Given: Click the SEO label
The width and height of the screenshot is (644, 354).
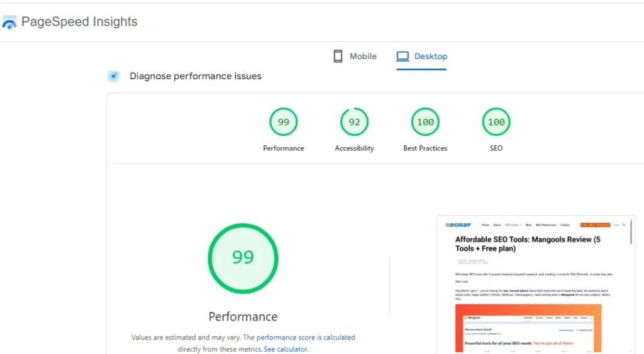Looking at the screenshot, I should point(496,148).
